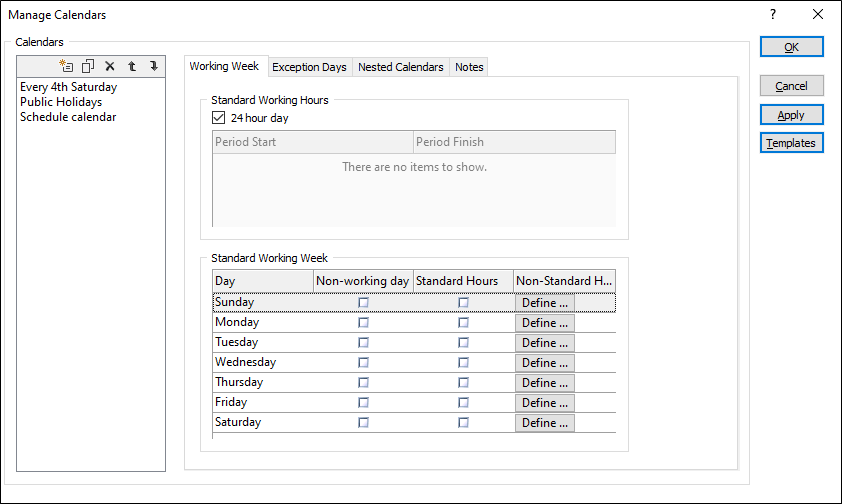Uncheck the 24 hour day checkbox

tap(220, 118)
